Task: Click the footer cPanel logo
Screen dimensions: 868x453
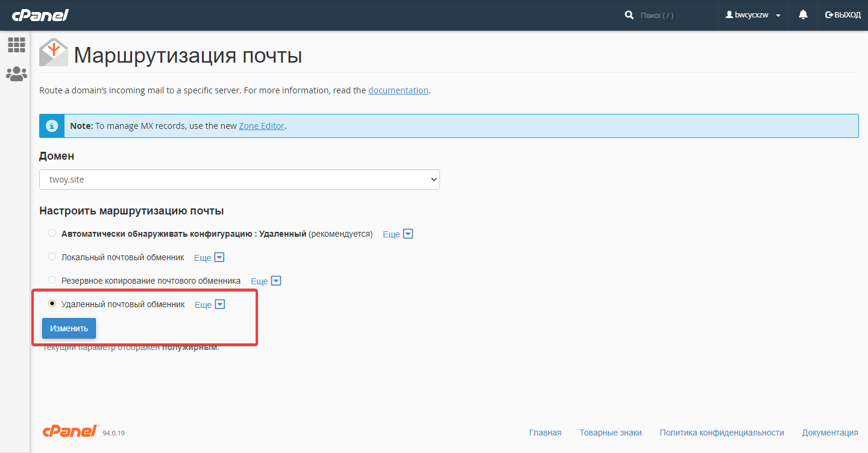Action: [x=71, y=431]
